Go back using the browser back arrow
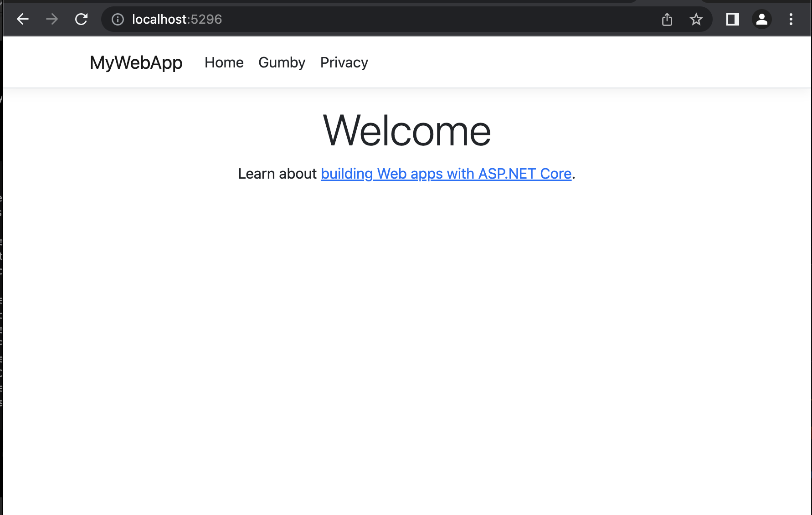812x515 pixels. pos(23,19)
